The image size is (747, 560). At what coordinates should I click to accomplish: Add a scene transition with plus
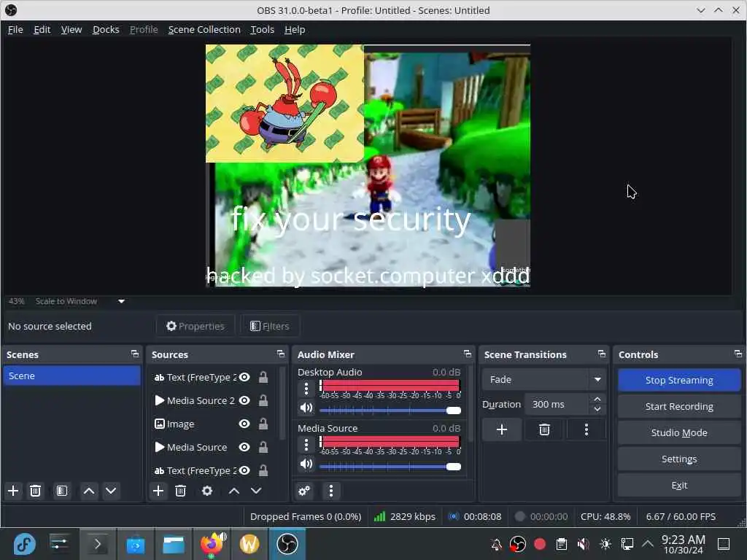tap(502, 429)
